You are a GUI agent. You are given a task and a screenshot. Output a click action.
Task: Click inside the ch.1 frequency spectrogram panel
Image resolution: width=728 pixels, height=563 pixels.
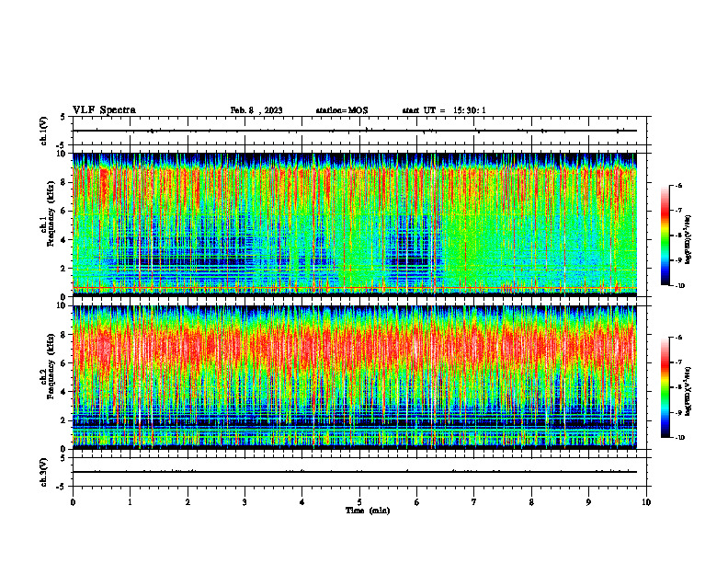pyautogui.click(x=355, y=224)
